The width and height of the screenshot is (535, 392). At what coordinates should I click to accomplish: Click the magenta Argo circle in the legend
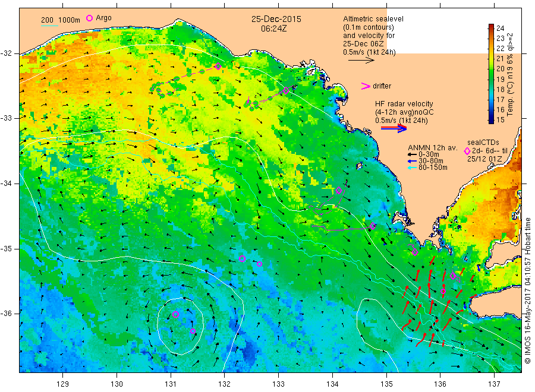[89, 18]
